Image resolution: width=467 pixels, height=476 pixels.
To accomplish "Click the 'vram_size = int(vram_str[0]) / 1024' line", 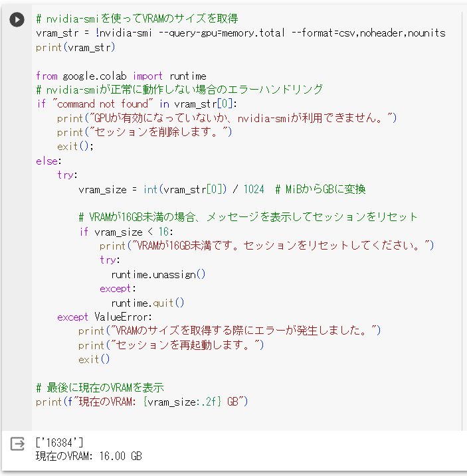I will pyautogui.click(x=171, y=190).
